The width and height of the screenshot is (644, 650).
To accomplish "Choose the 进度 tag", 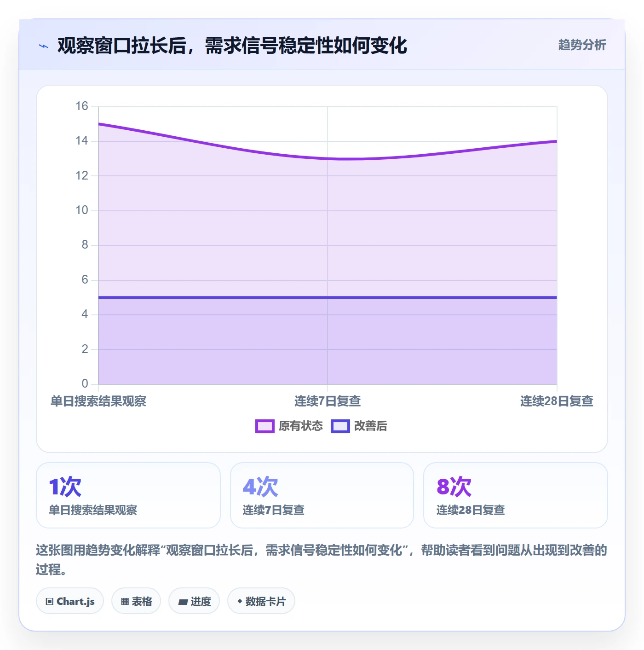I will (x=194, y=601).
